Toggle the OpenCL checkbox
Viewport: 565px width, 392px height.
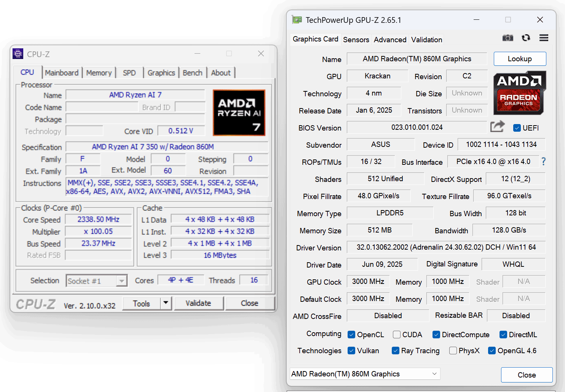(351, 335)
